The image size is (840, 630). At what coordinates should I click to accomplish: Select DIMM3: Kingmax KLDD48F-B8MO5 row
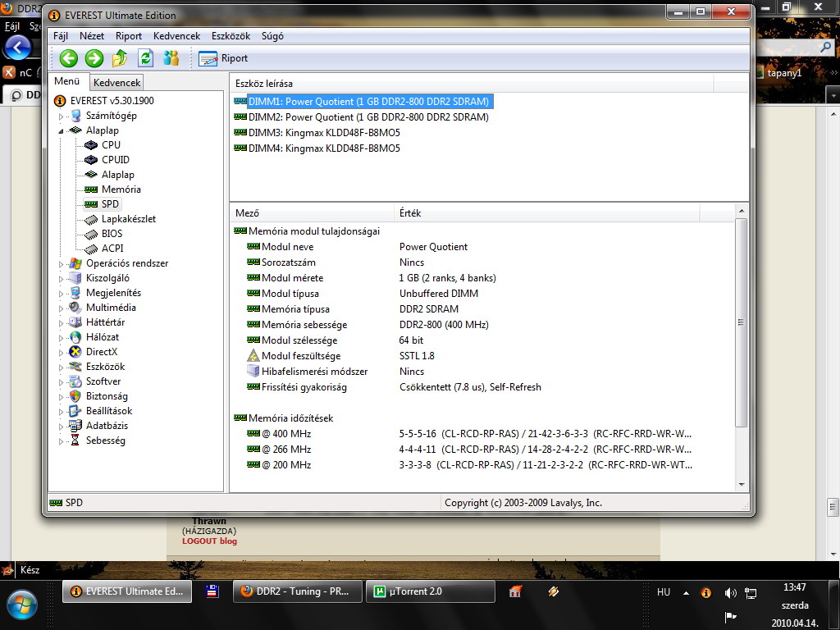317,132
